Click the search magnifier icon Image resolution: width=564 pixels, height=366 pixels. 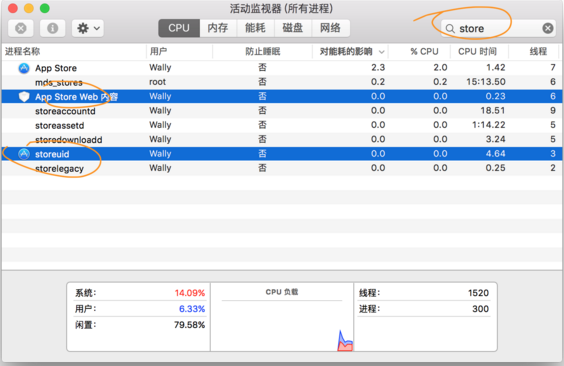click(x=450, y=29)
